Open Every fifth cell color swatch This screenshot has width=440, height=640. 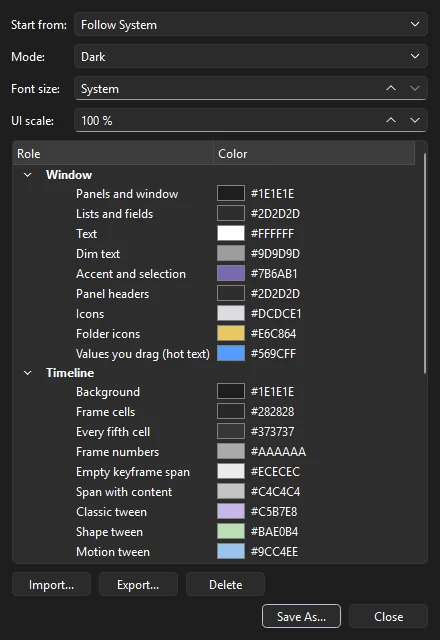pyautogui.click(x=231, y=431)
